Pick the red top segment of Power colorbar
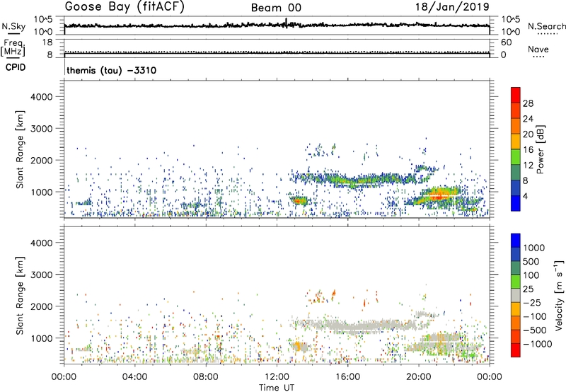The width and height of the screenshot is (566, 392). pos(516,95)
